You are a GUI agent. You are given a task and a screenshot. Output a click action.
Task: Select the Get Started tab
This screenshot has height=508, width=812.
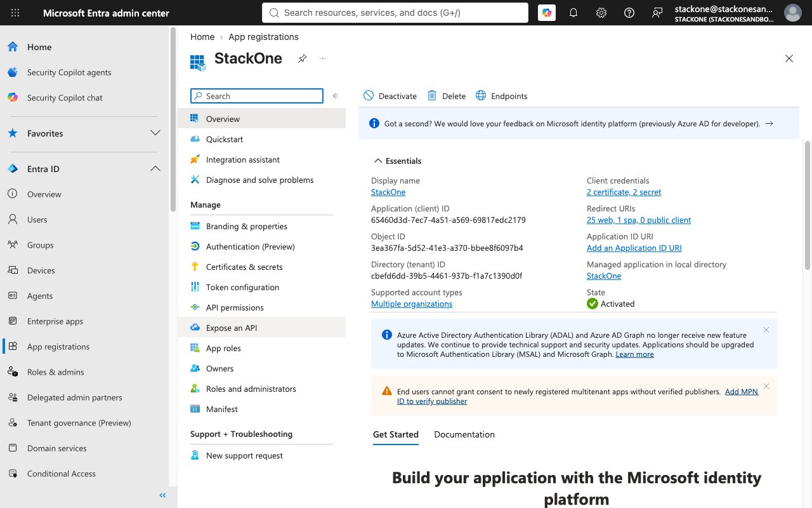[x=396, y=435]
